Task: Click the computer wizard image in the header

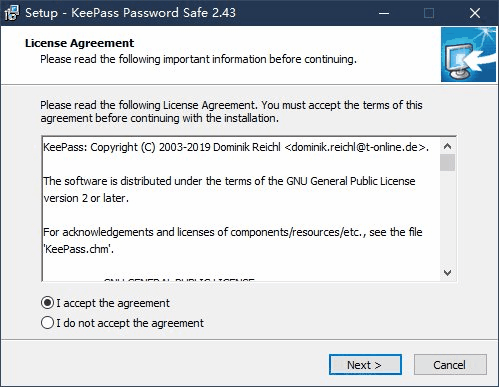Action: [x=468, y=55]
